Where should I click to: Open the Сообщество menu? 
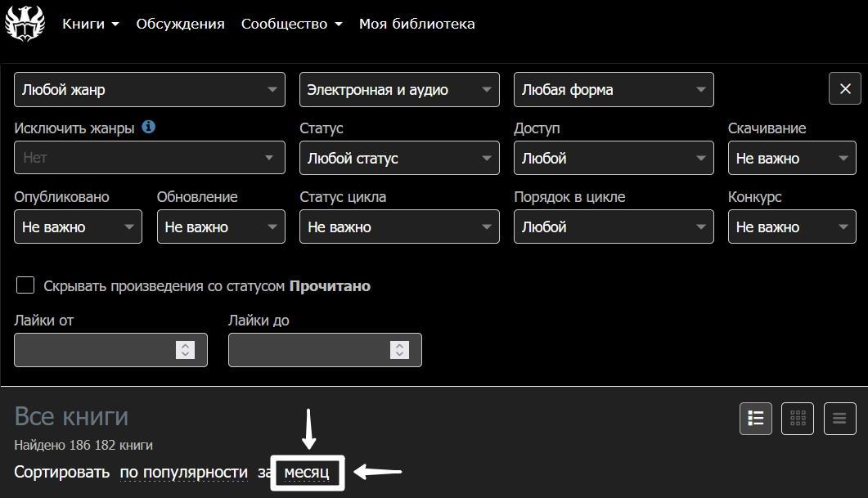click(x=292, y=24)
